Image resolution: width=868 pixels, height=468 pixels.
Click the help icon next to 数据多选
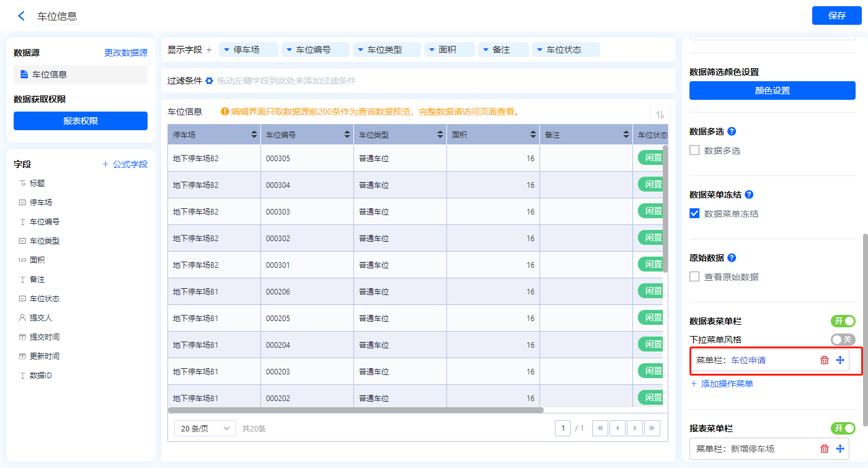click(x=732, y=131)
